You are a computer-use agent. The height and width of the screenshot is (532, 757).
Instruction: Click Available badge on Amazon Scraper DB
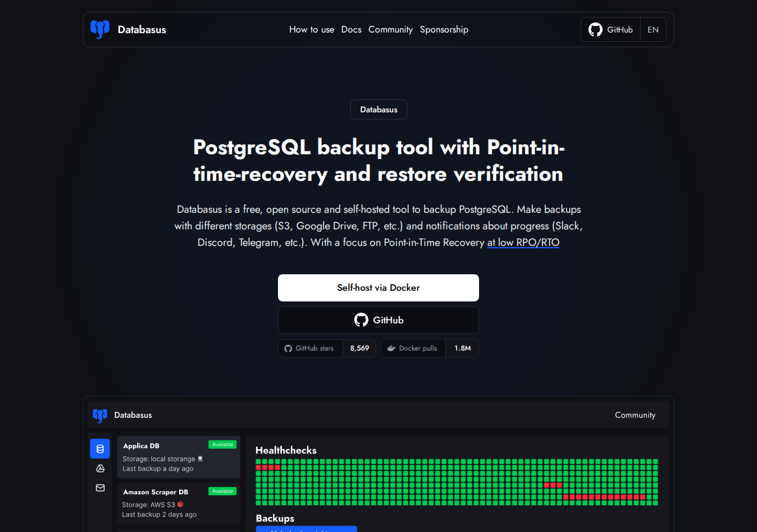pos(222,491)
